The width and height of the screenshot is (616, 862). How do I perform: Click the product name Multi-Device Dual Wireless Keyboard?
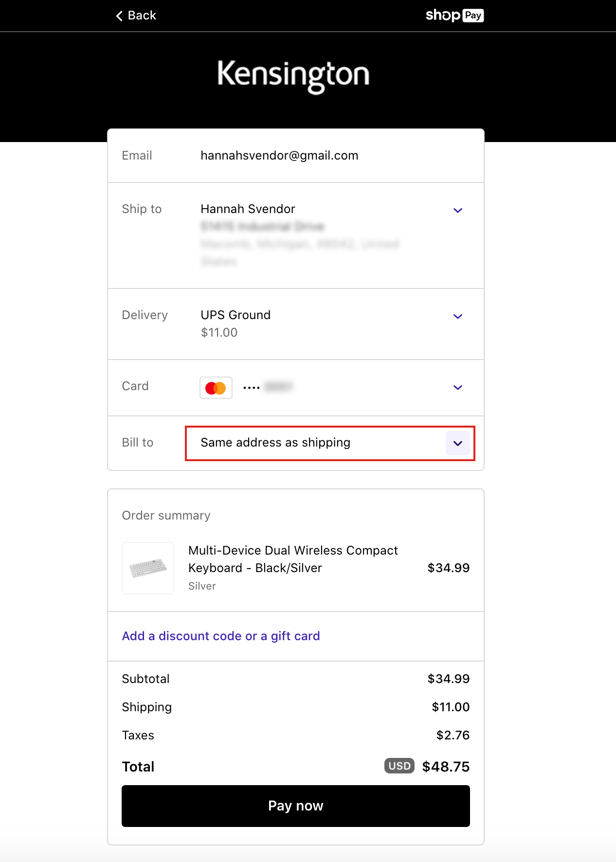(293, 559)
